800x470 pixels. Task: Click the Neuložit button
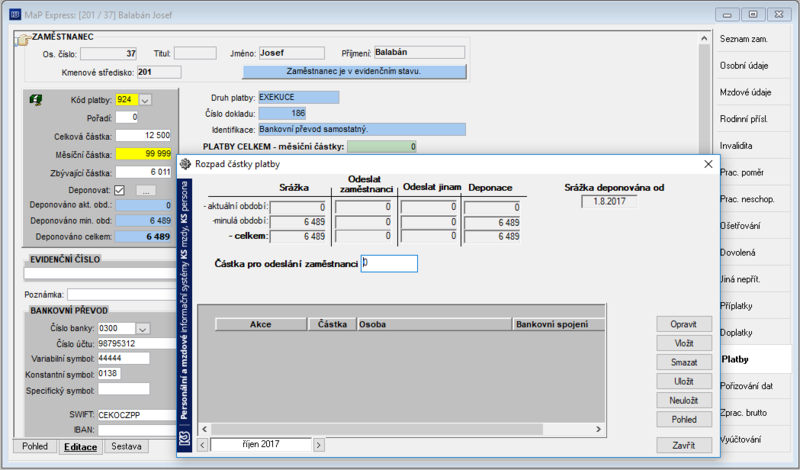pos(684,400)
